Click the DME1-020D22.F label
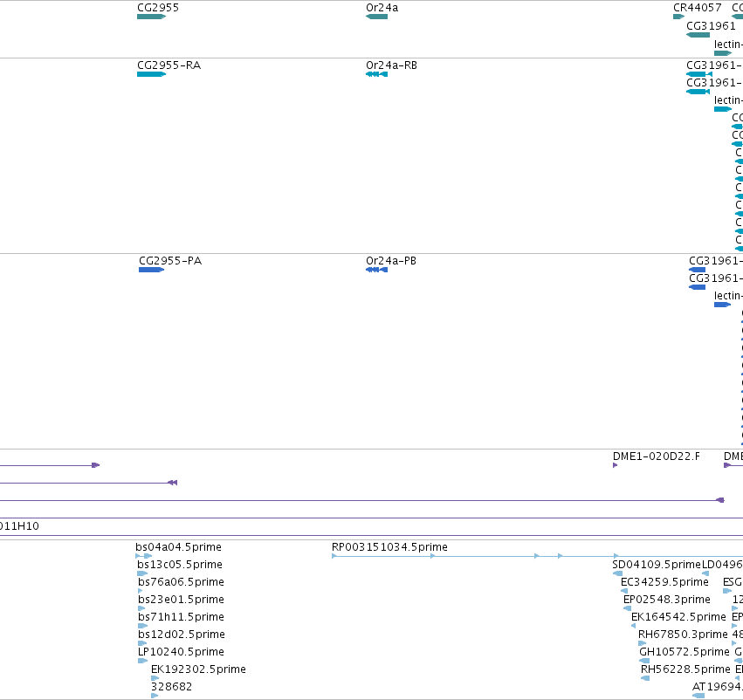Viewport: 743px width, 700px height. (x=657, y=456)
